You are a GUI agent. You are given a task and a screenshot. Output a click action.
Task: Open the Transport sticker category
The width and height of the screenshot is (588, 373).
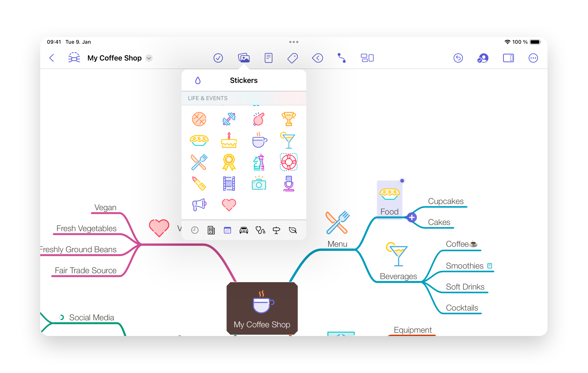243,230
